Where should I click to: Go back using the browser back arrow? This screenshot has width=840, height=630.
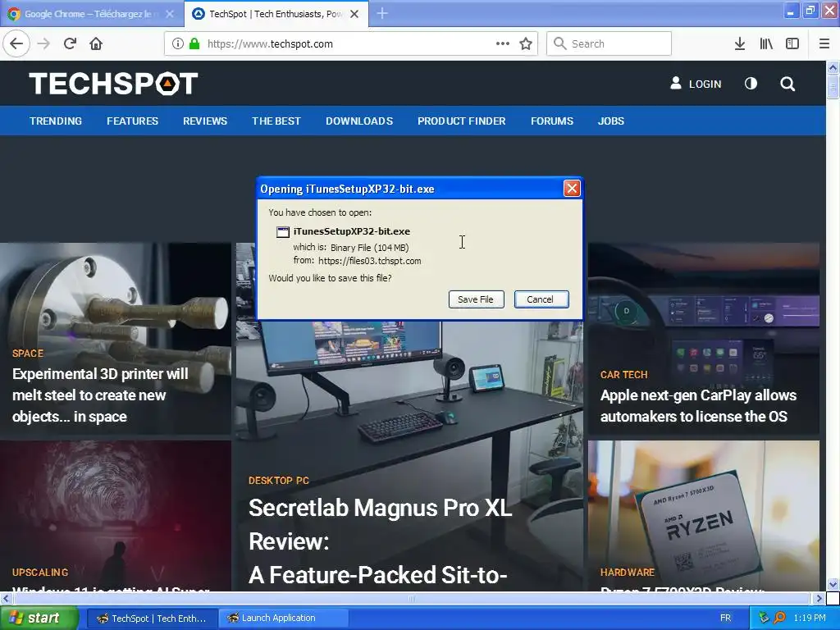[16, 43]
